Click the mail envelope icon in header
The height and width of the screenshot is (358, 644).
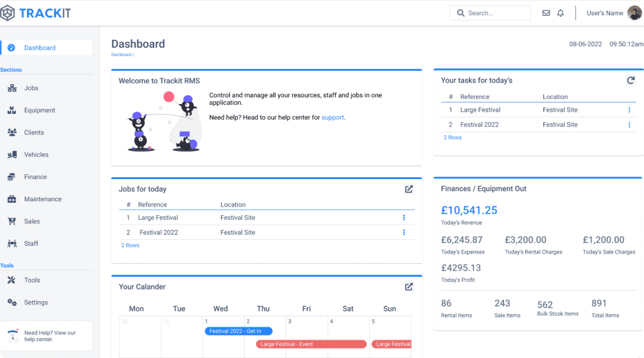pos(546,13)
